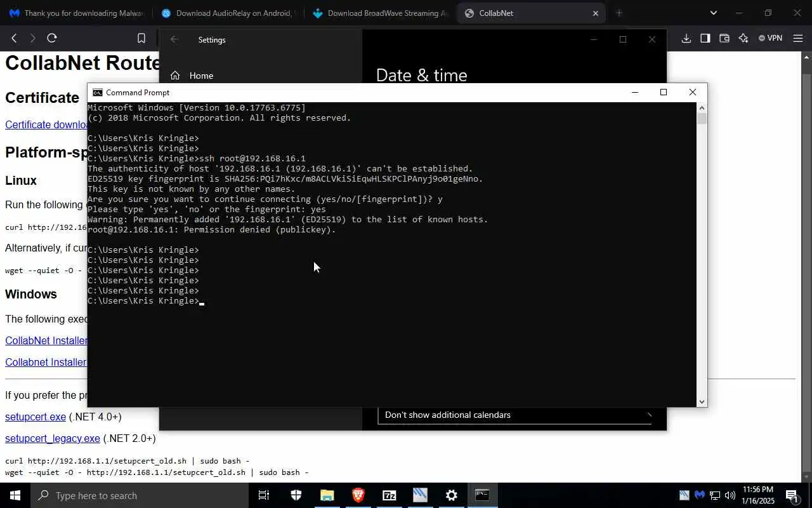Switch to the Malwarebytes download tab

(76, 13)
